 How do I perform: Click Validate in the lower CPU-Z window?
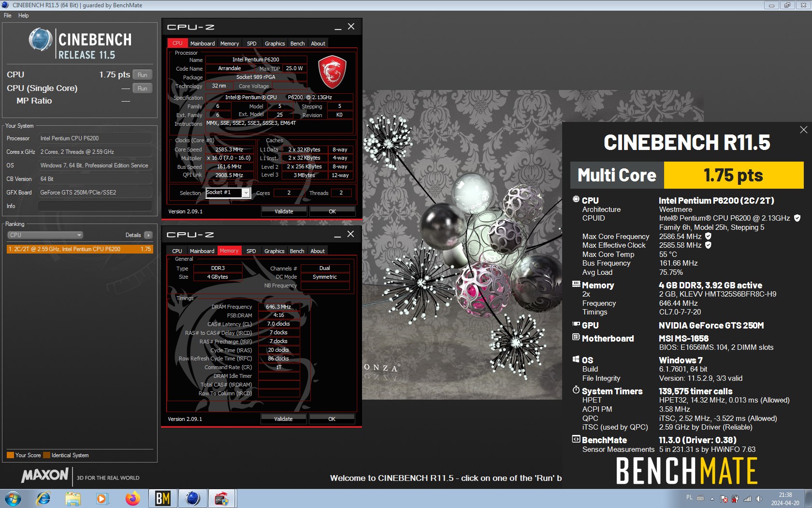[x=283, y=419]
